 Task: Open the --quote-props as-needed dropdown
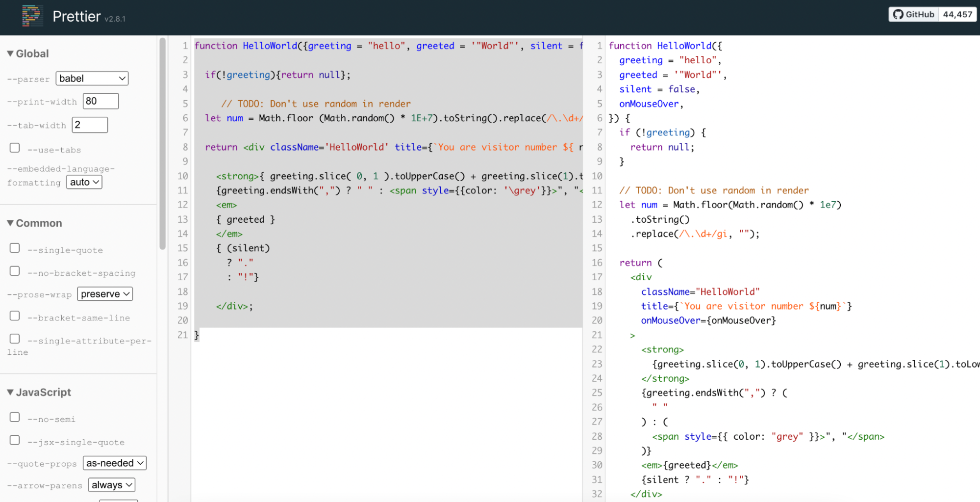tap(115, 463)
